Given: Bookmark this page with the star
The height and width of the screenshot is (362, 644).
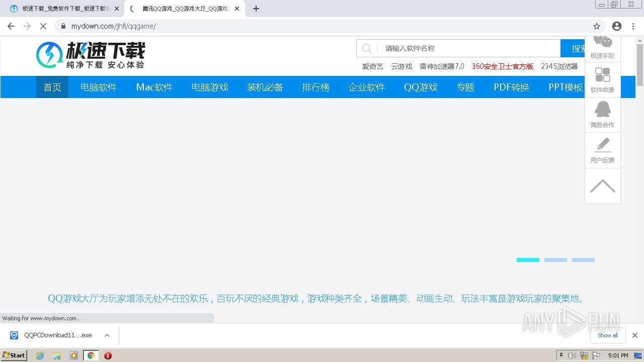Looking at the screenshot, I should pyautogui.click(x=597, y=26).
